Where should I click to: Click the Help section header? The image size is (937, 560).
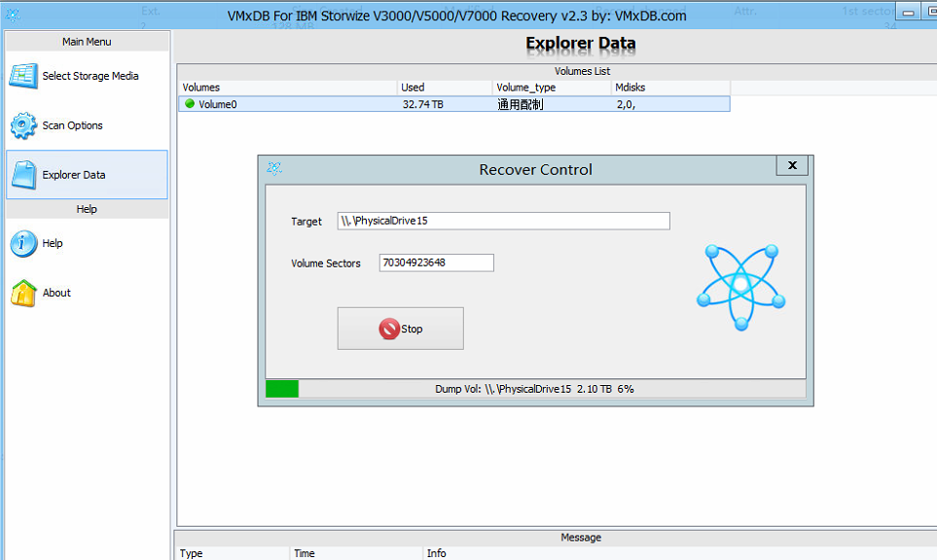(87, 209)
